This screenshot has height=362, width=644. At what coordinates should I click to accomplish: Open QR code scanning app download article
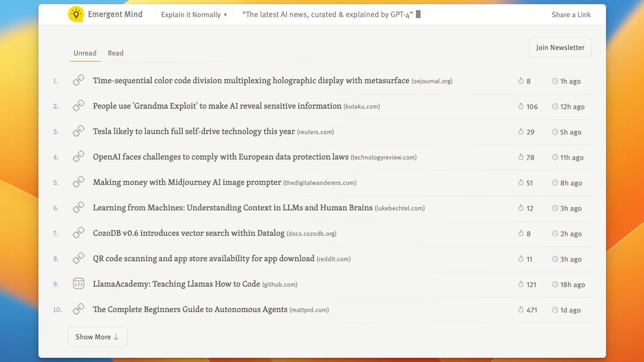coord(203,258)
